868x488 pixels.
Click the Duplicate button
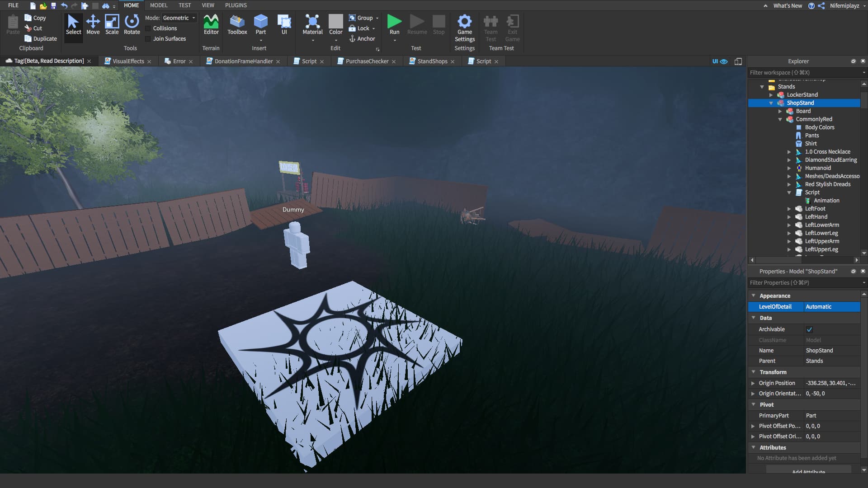pyautogui.click(x=41, y=39)
